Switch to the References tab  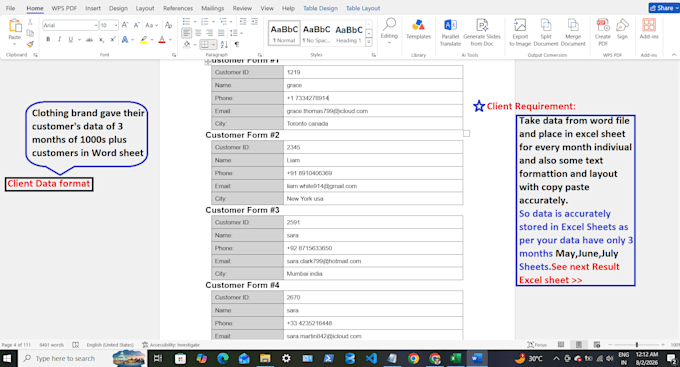click(178, 8)
